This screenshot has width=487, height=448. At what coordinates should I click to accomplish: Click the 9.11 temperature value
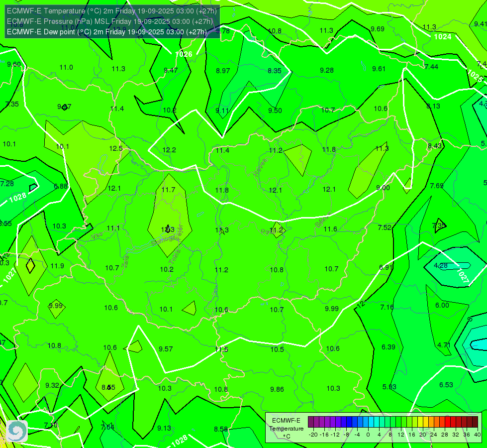222,111
